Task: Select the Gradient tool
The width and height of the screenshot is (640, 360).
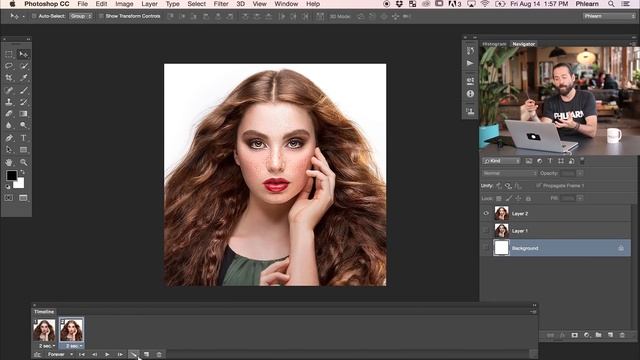Action: tap(23, 114)
